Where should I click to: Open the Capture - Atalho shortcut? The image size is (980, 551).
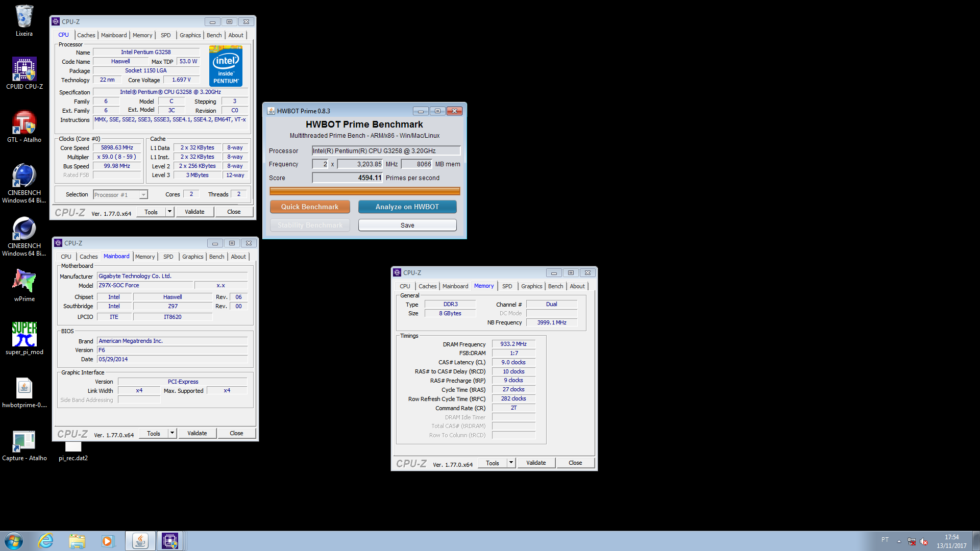[24, 445]
